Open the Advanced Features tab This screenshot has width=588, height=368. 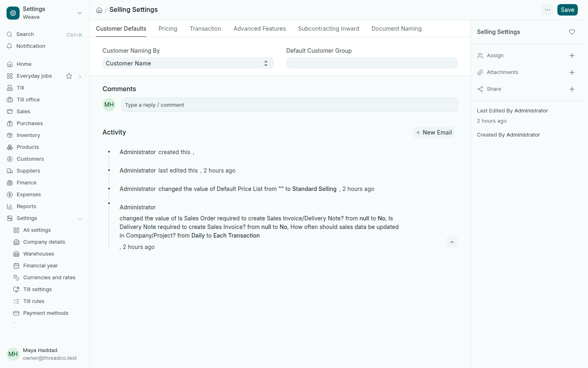pos(260,29)
